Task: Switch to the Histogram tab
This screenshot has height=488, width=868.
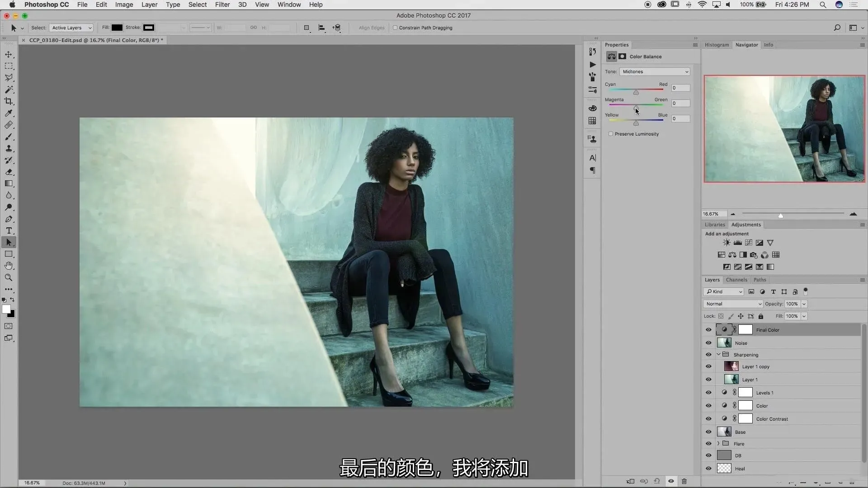Action: pyautogui.click(x=717, y=45)
